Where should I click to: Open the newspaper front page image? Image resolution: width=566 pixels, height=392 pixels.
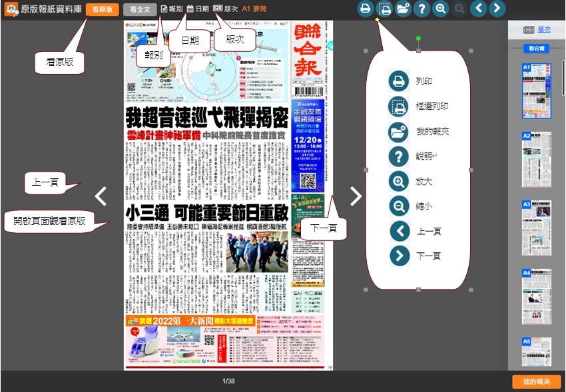point(228,195)
